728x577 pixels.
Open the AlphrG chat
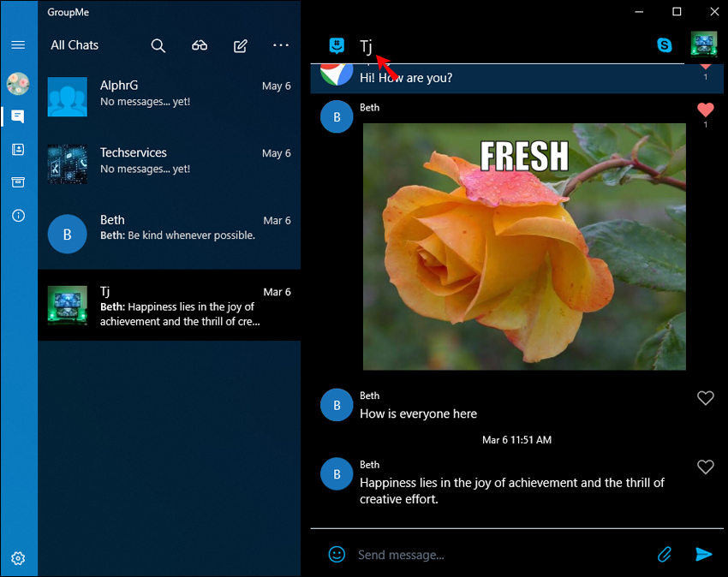170,97
